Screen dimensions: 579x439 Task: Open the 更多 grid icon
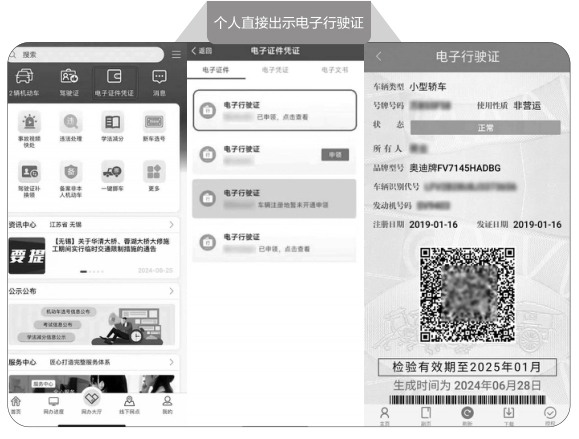[154, 172]
